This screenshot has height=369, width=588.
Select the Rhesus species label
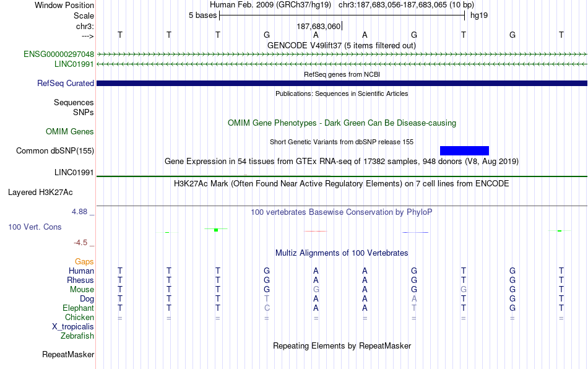coord(80,280)
